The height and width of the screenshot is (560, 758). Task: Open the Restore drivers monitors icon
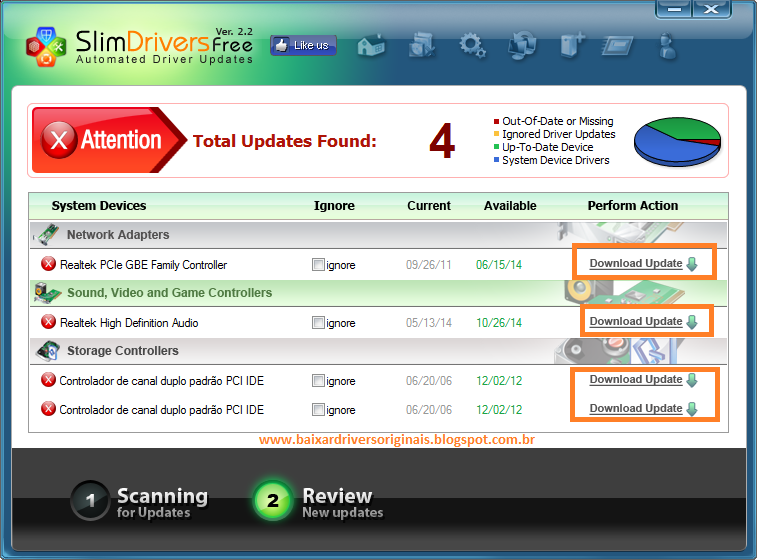523,45
